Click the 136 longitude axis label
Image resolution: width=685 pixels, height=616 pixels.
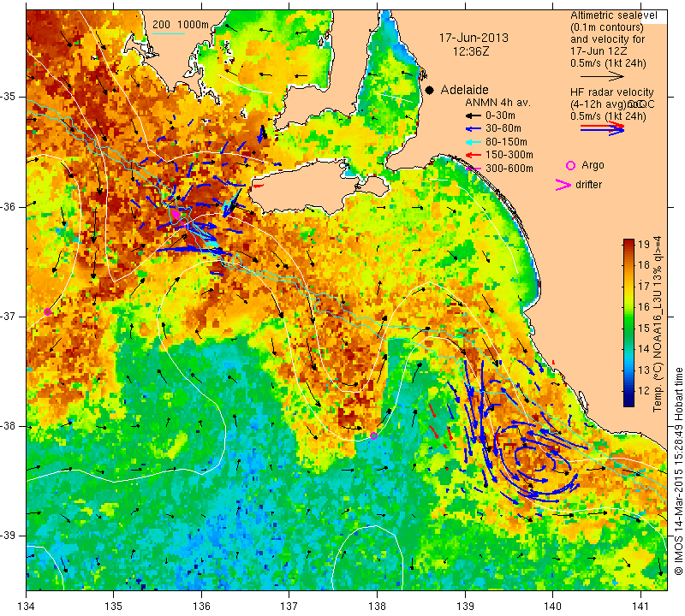[201, 607]
